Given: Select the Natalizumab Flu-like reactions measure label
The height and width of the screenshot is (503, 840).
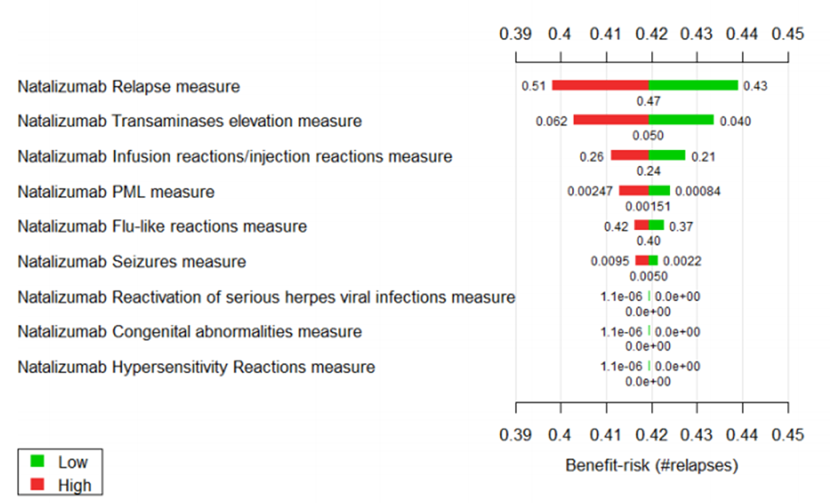Looking at the screenshot, I should pos(162,226).
